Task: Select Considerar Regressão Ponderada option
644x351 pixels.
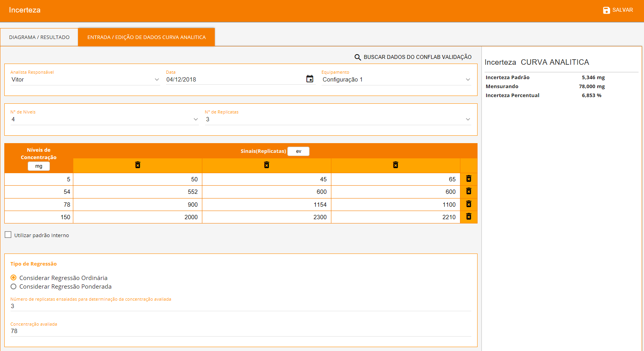Action: click(x=14, y=287)
